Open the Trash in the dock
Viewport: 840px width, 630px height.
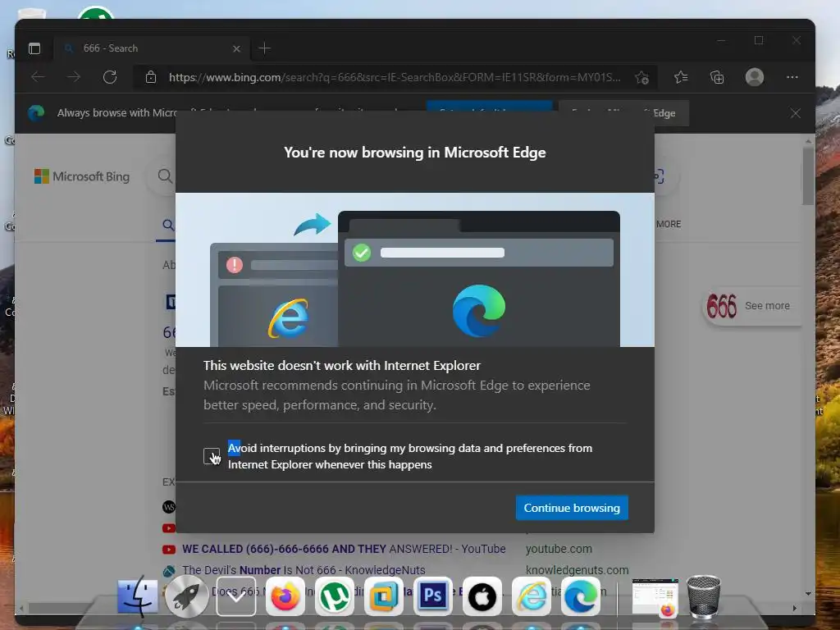[x=703, y=596]
